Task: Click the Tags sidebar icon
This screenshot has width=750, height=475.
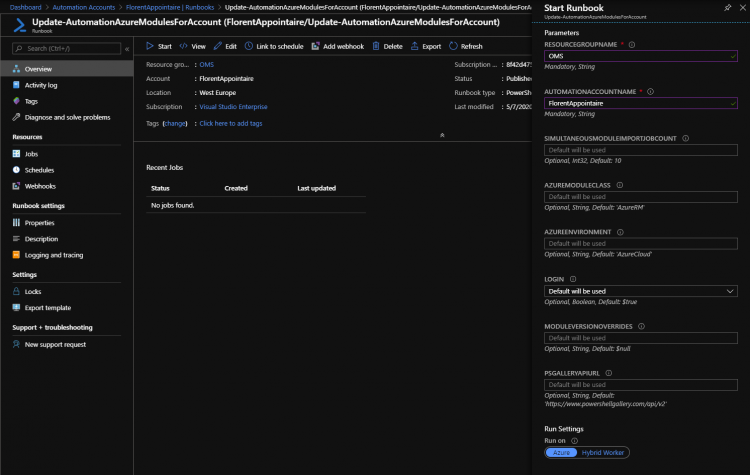Action: [16, 101]
